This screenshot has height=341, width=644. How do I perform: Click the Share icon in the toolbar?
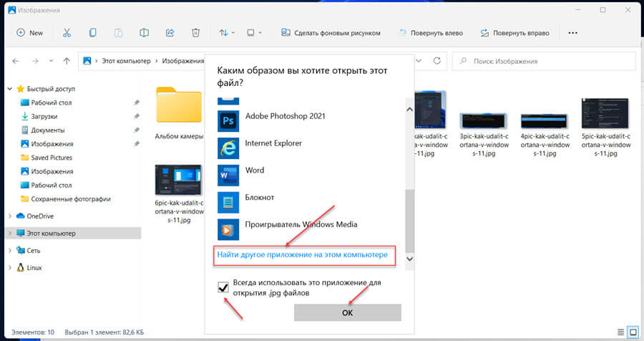[170, 33]
